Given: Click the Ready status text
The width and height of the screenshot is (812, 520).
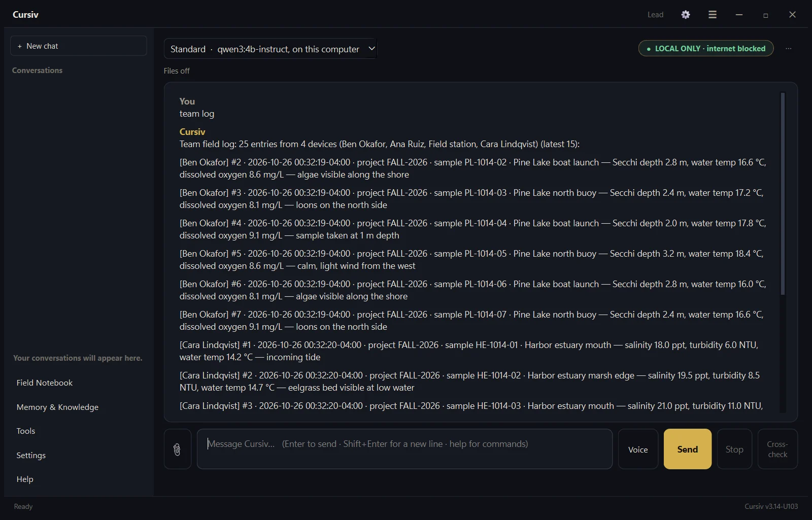Looking at the screenshot, I should [23, 506].
